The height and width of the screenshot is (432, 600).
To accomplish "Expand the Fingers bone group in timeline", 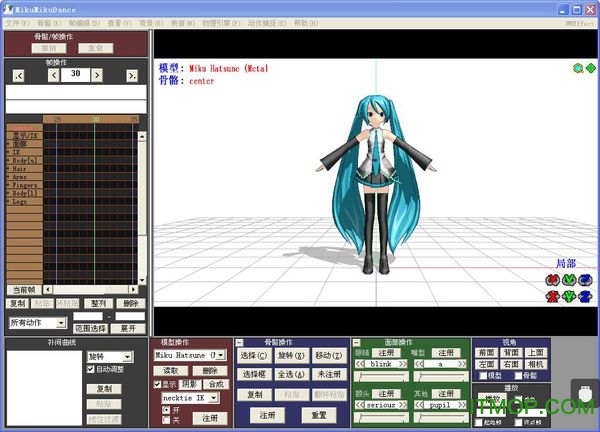I will point(8,185).
